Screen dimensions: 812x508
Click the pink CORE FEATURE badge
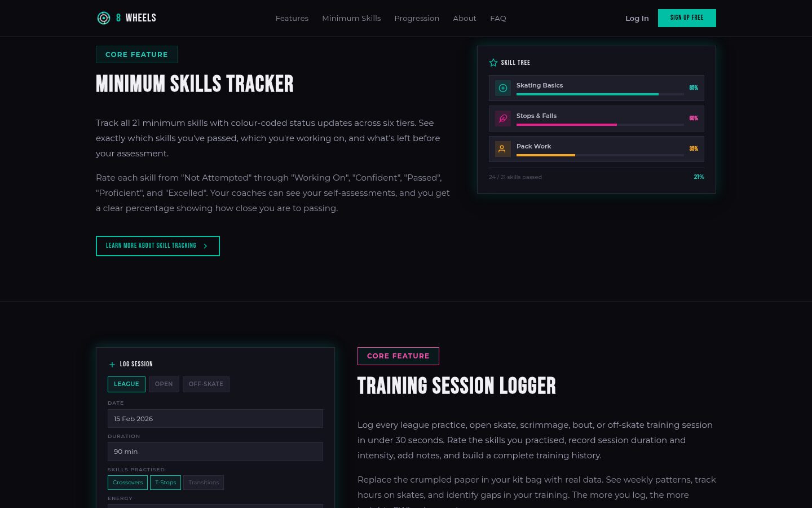(x=398, y=356)
